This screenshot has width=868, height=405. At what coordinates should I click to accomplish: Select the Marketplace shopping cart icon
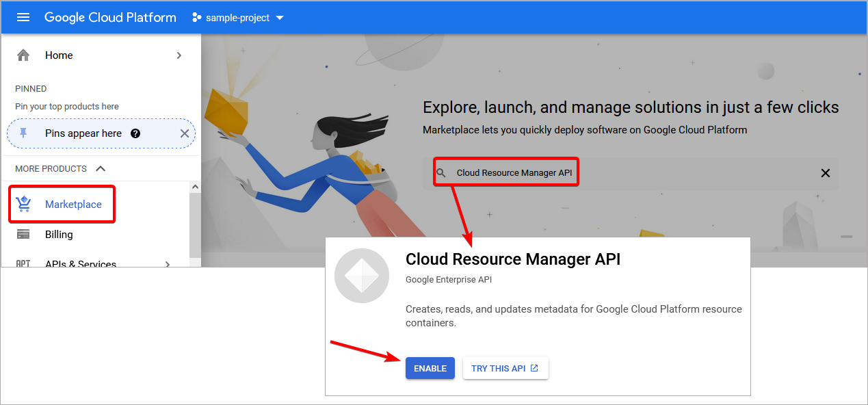[23, 203]
